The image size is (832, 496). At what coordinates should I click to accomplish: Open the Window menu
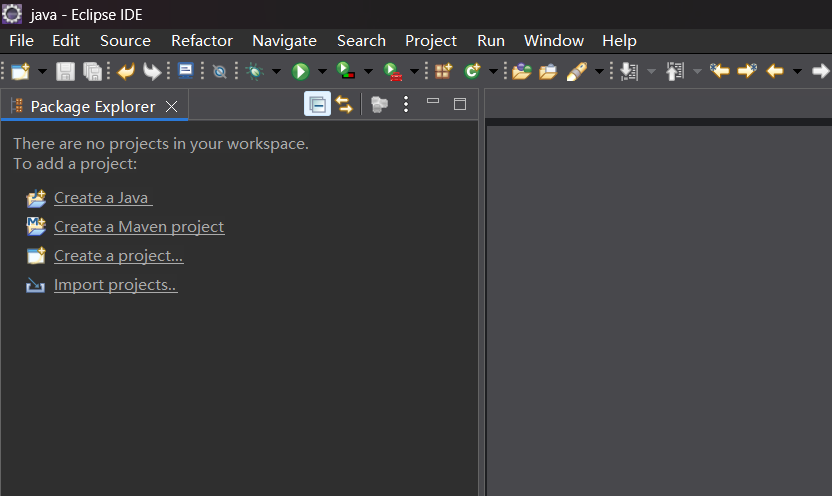coord(553,41)
